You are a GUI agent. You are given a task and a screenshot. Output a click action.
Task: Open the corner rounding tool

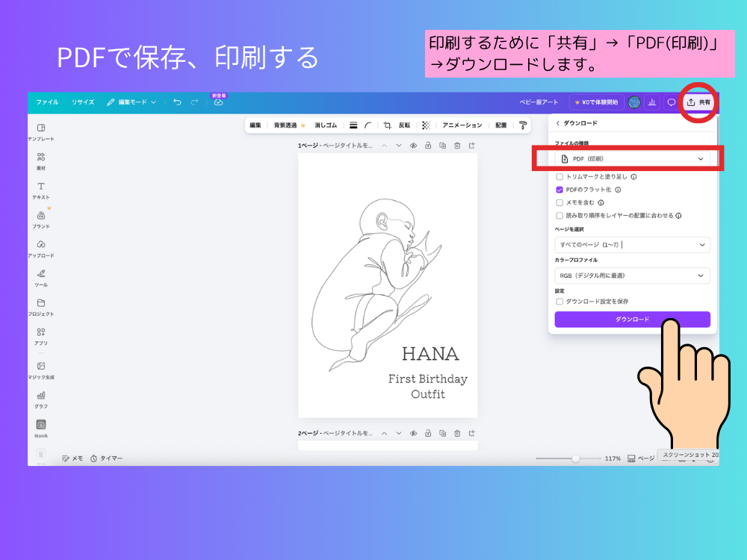pyautogui.click(x=368, y=125)
